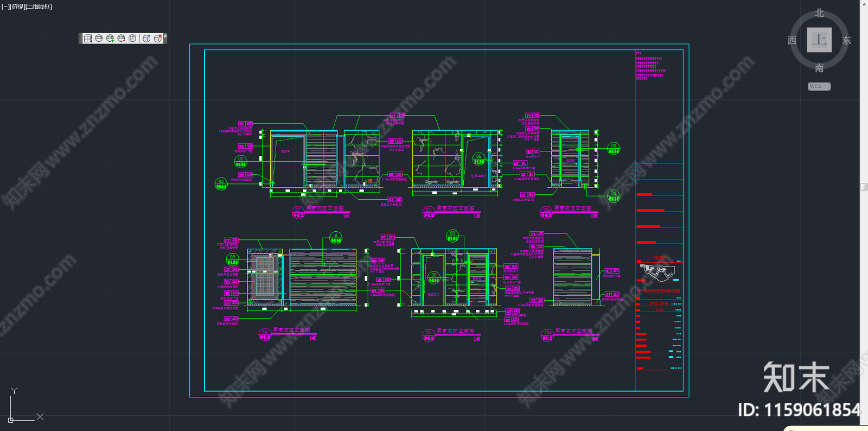Open the [二维线框] visual style menu

tap(39, 7)
